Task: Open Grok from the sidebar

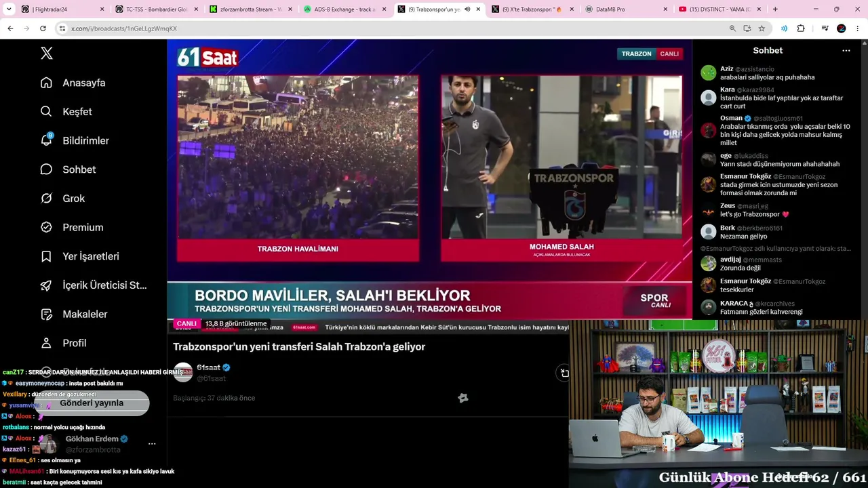Action: point(63,199)
